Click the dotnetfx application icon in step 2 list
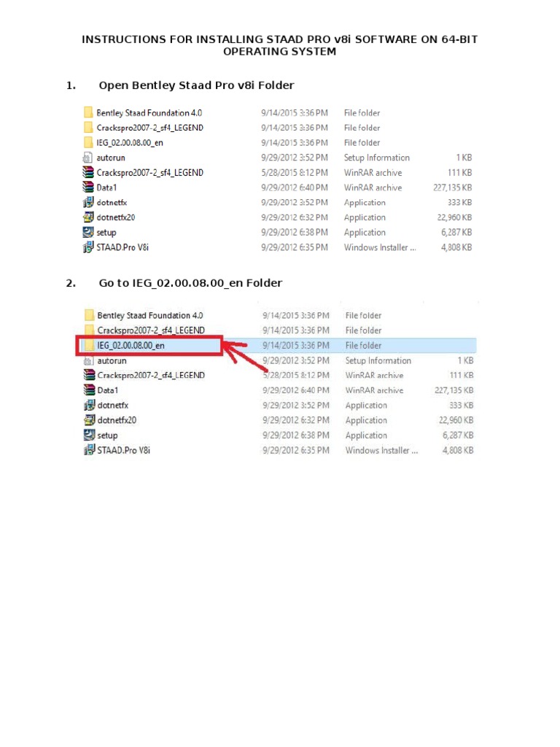The image size is (560, 747). click(x=89, y=405)
